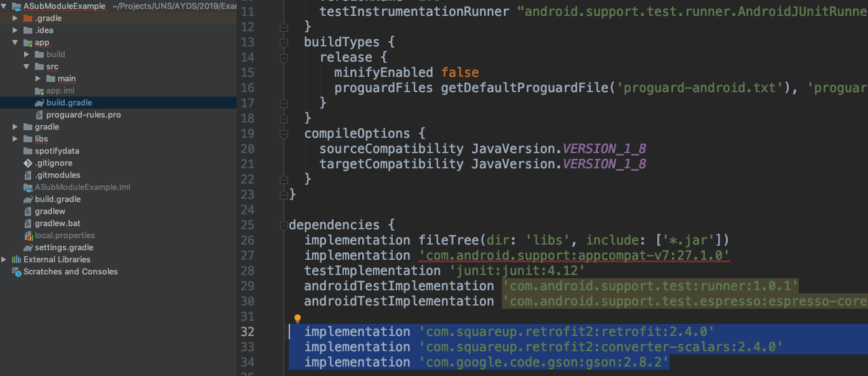
Task: Click the 'dependencies' keyword on line 25
Action: point(334,225)
